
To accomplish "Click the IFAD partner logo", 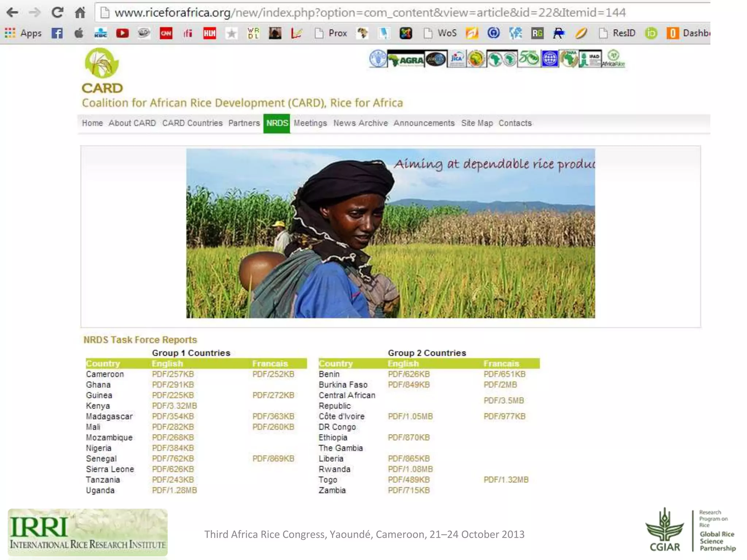I will click(590, 59).
